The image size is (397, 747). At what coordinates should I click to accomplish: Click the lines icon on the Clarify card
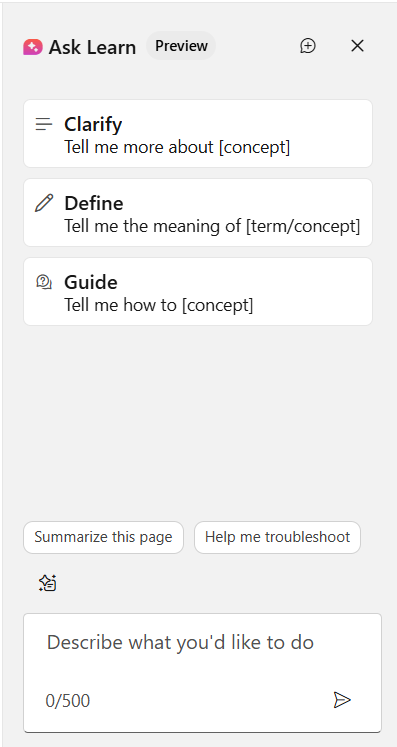click(x=44, y=124)
